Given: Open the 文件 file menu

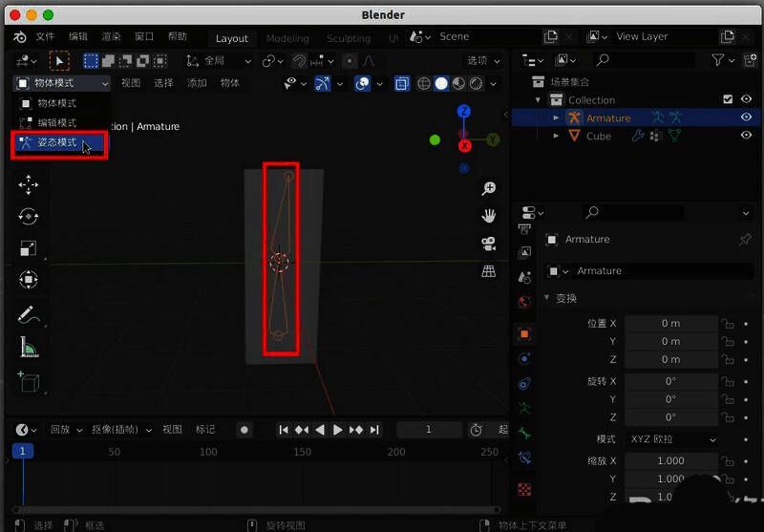Looking at the screenshot, I should click(45, 37).
